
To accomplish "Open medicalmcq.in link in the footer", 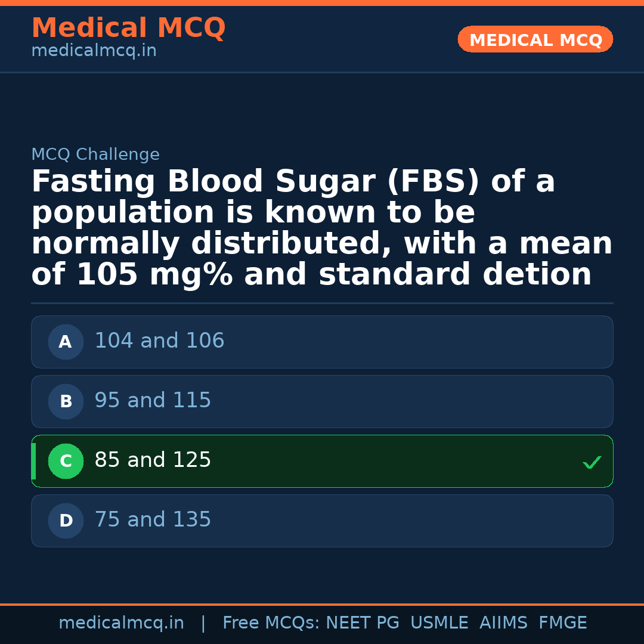I will point(121,623).
